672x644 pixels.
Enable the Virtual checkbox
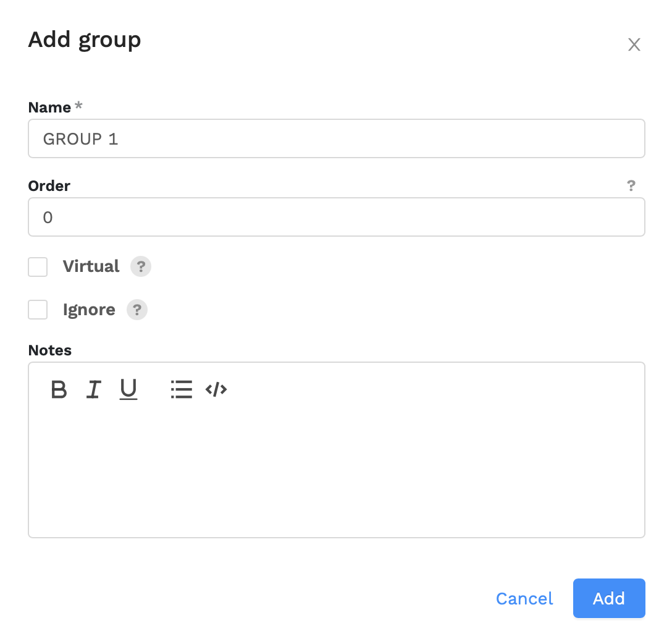click(38, 267)
